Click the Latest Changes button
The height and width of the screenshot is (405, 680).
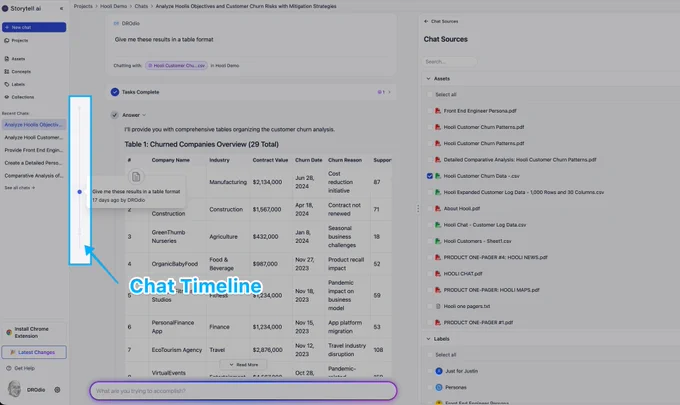tap(34, 352)
